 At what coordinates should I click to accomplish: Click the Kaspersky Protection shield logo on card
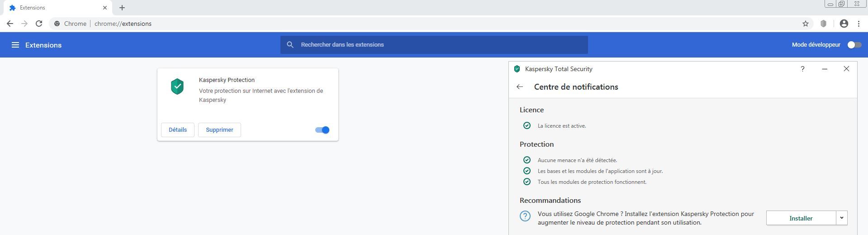click(177, 86)
